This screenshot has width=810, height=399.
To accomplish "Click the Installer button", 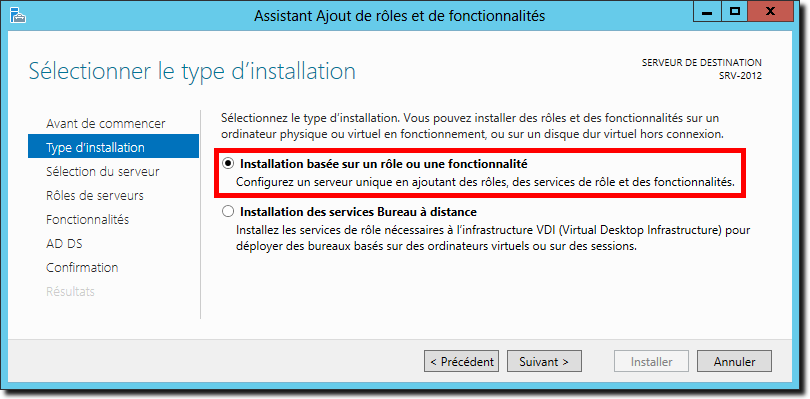I will (651, 362).
